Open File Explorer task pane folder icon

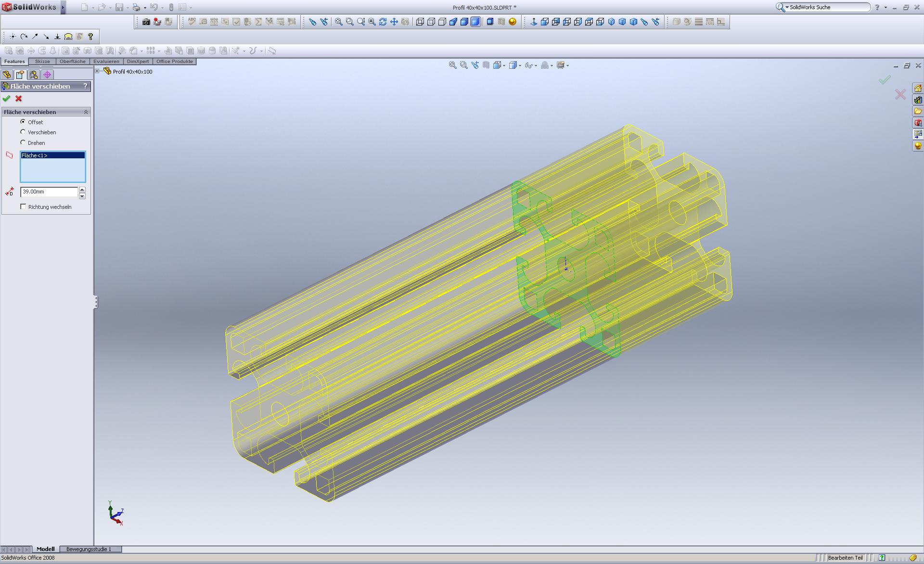[x=918, y=112]
